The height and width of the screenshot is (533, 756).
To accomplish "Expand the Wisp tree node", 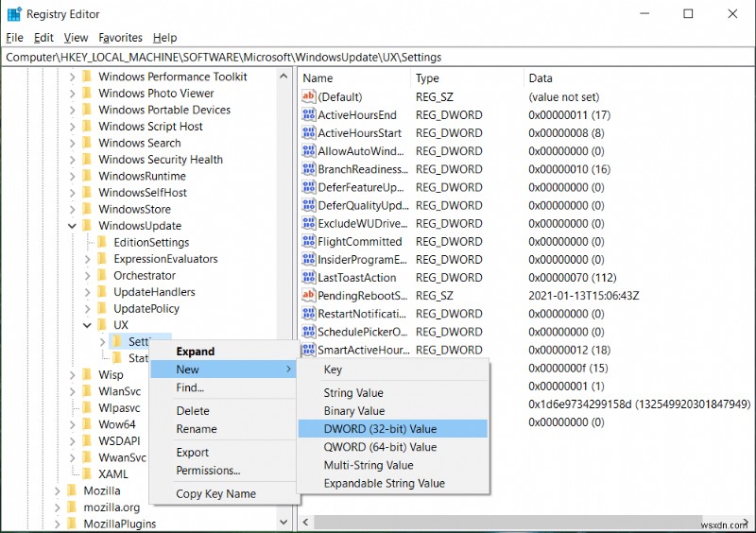I will coord(73,375).
